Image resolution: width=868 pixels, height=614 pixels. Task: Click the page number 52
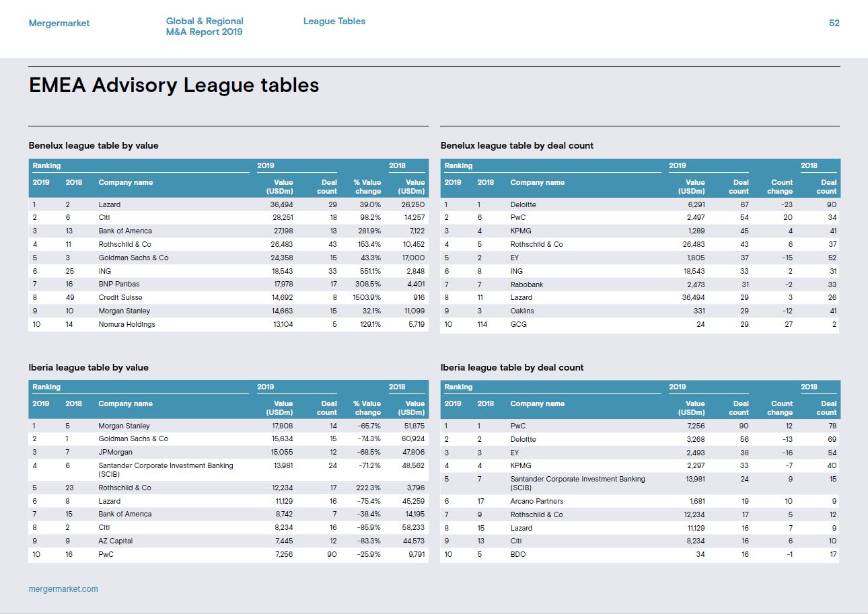tap(834, 23)
